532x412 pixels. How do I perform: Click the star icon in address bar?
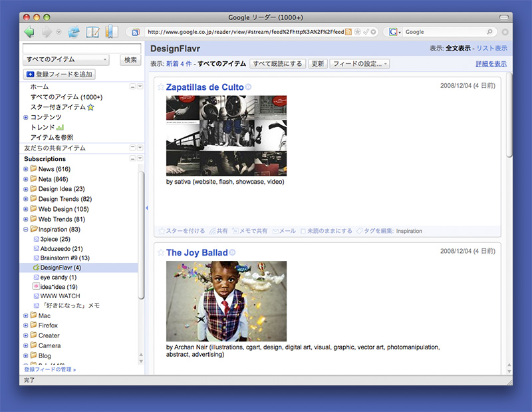(x=357, y=32)
